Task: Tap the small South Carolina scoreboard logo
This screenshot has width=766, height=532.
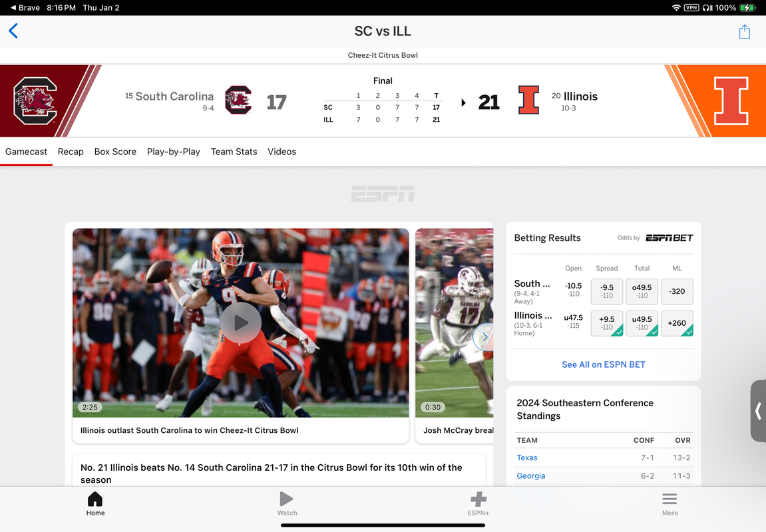Action: tap(238, 100)
